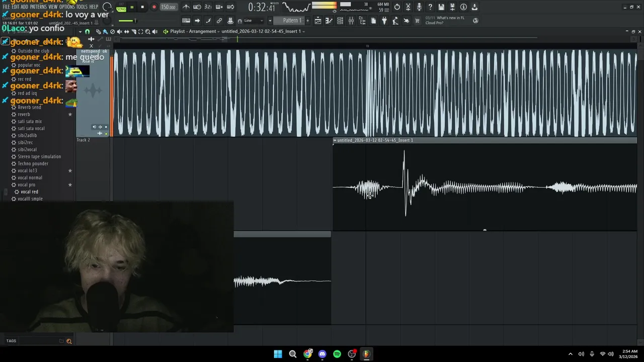644x362 pixels.
Task: Toggle note/clip grouping link icon
Action: (219, 21)
